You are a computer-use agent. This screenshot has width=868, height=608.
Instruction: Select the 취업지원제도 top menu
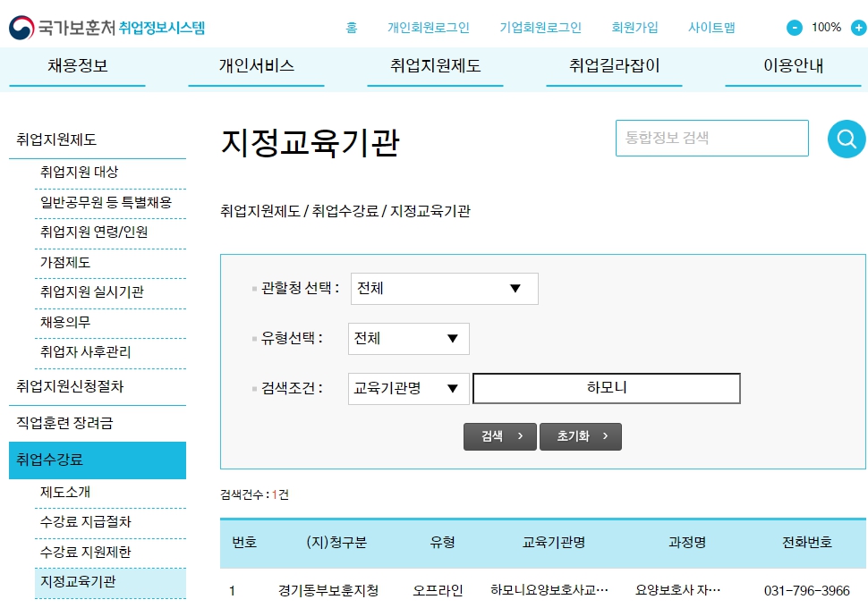coord(435,66)
